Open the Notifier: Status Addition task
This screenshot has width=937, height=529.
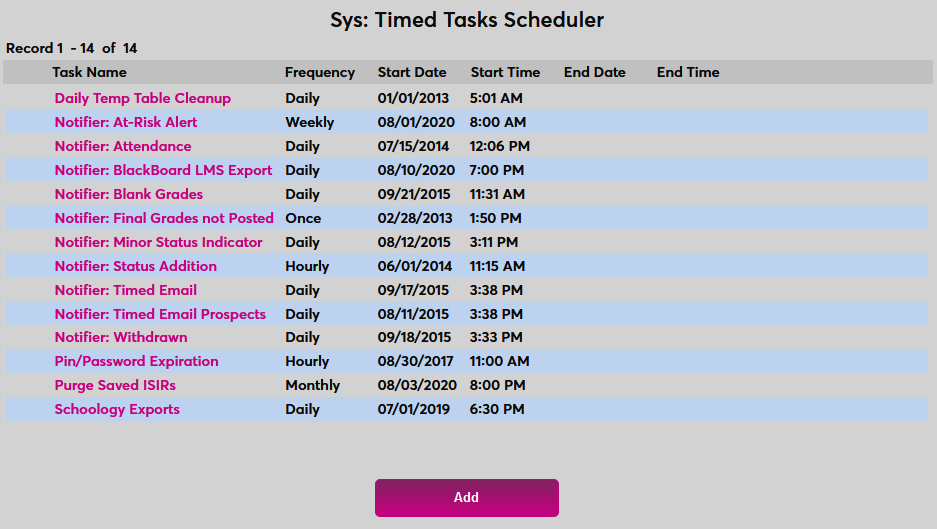coord(135,266)
